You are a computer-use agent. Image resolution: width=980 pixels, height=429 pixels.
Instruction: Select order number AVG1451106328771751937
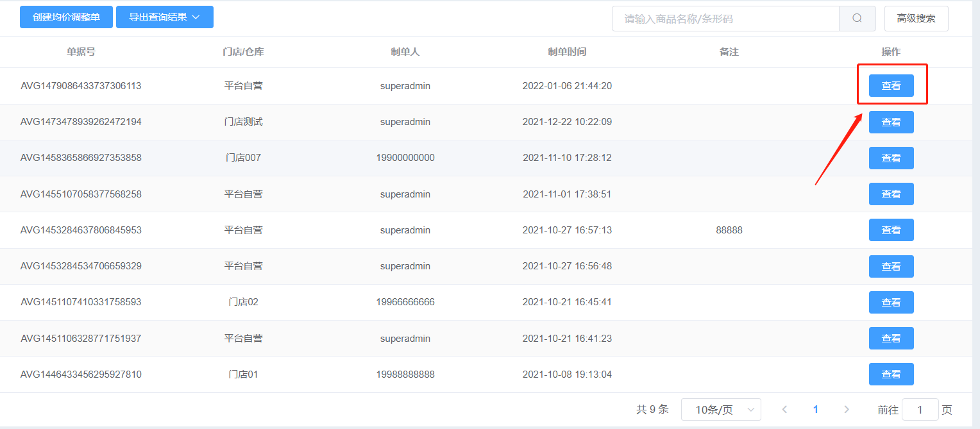coord(81,338)
